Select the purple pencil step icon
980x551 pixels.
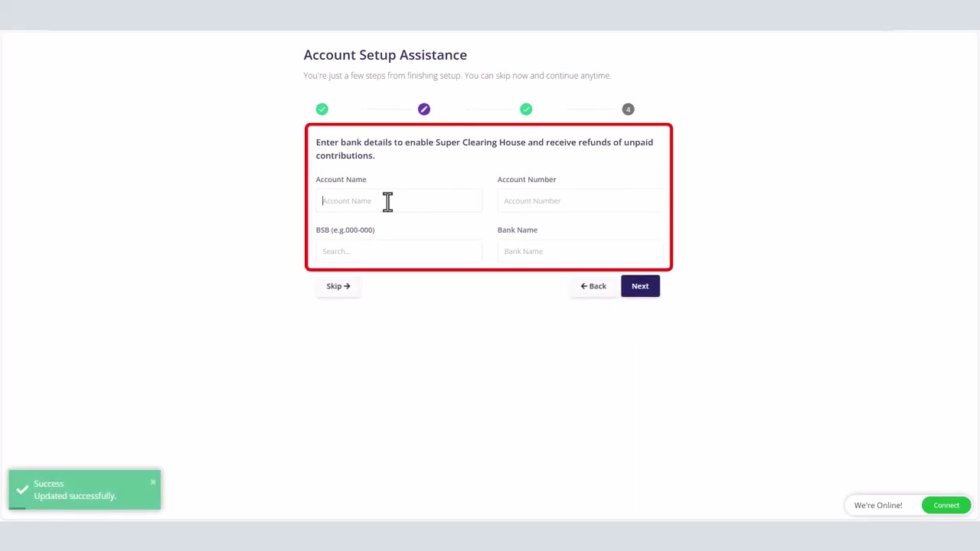click(424, 109)
